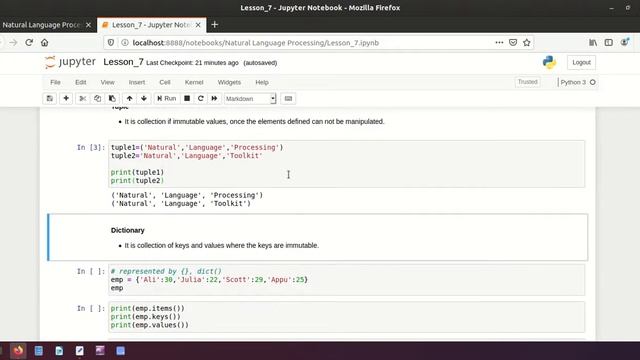Save the notebook with the save icon

pyautogui.click(x=50, y=98)
